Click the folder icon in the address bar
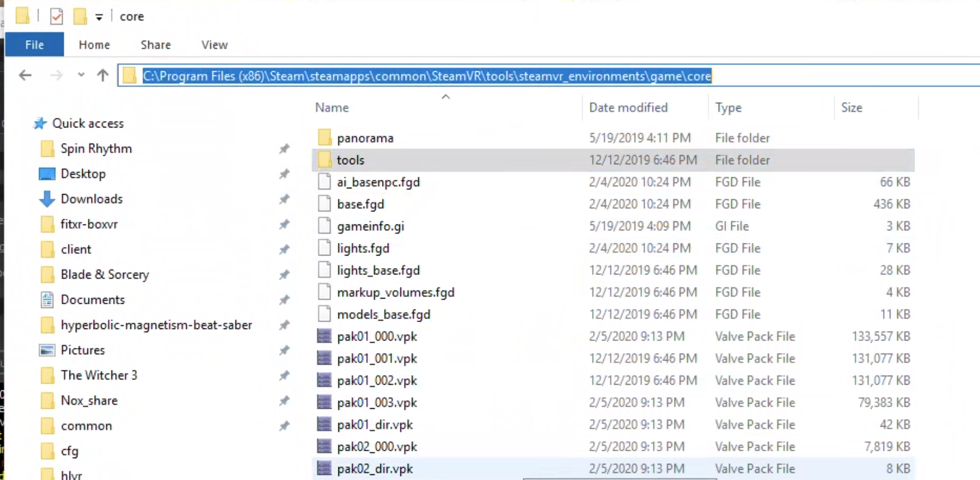The width and height of the screenshot is (980, 480). (x=130, y=76)
